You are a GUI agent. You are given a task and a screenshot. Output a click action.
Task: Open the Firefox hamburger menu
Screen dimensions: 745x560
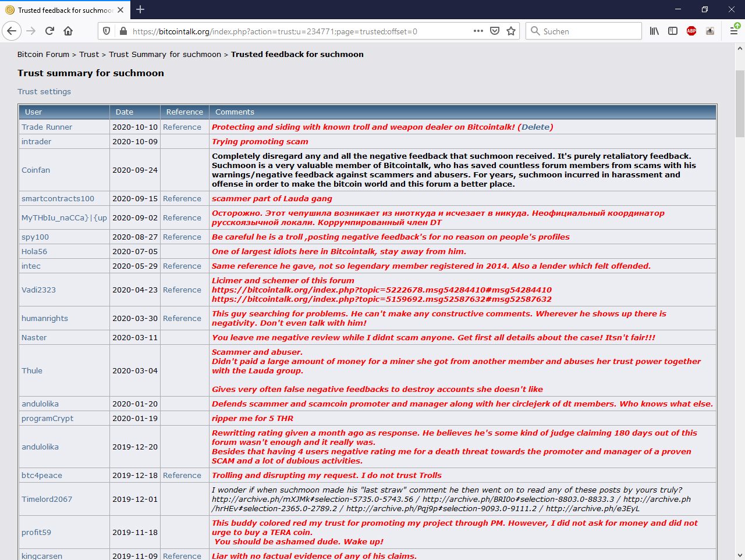click(734, 31)
